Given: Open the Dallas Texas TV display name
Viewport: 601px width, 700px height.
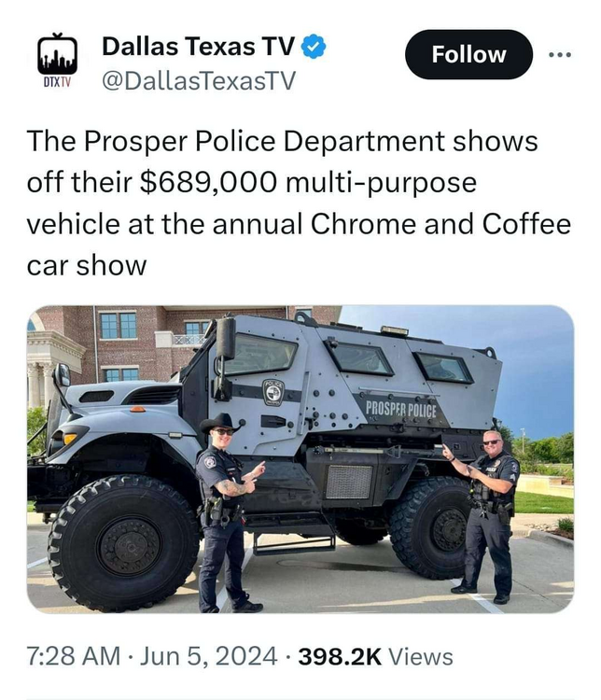Looking at the screenshot, I should click(x=198, y=47).
